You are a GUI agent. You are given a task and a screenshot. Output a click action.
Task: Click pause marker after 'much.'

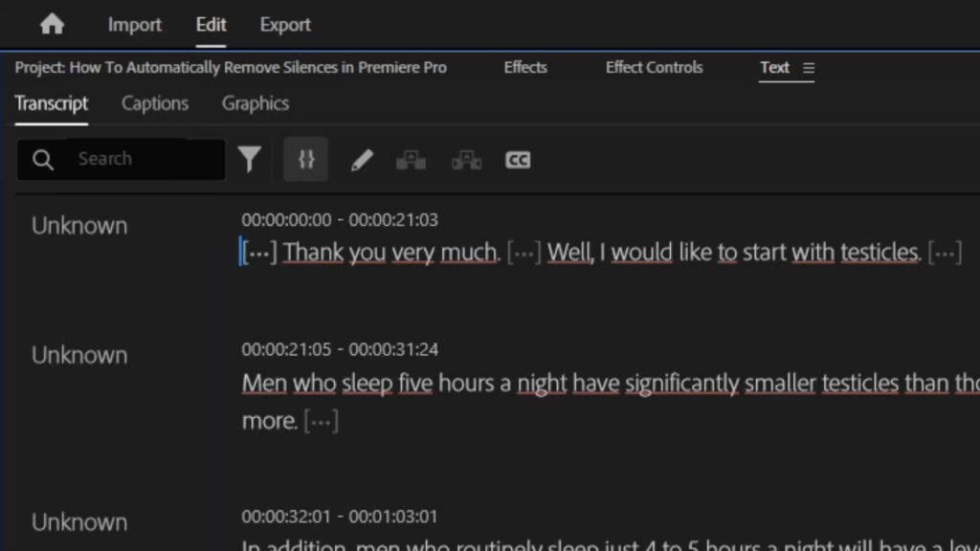coord(523,253)
